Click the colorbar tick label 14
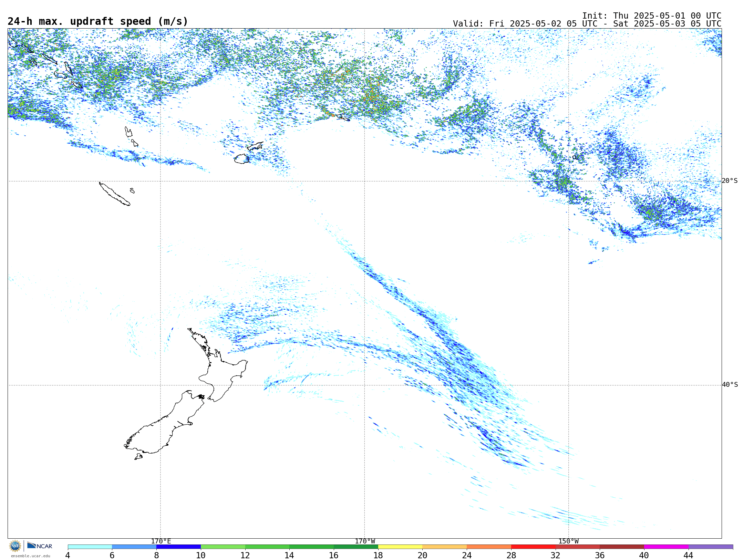 point(289,556)
